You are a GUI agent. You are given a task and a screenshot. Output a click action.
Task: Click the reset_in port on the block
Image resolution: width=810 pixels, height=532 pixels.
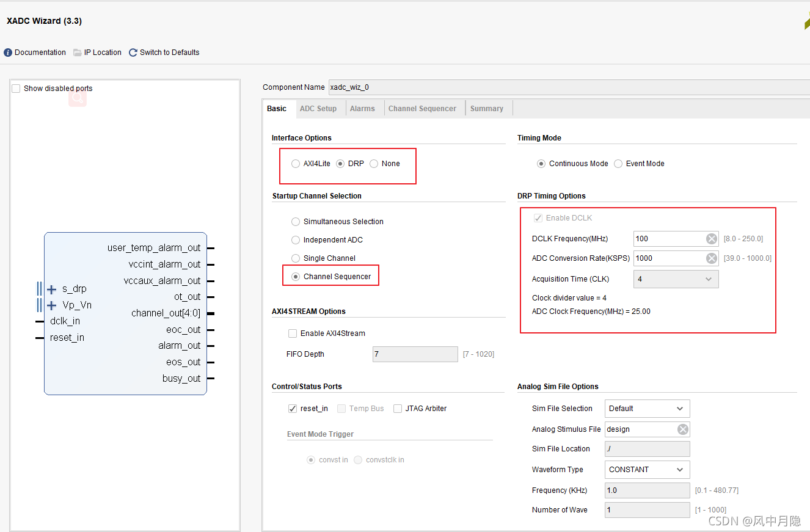pyautogui.click(x=67, y=338)
